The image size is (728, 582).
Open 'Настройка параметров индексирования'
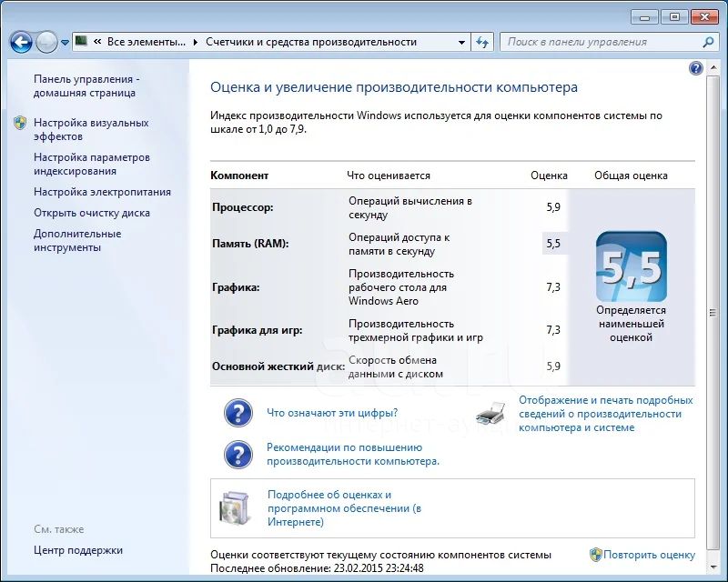tap(92, 164)
